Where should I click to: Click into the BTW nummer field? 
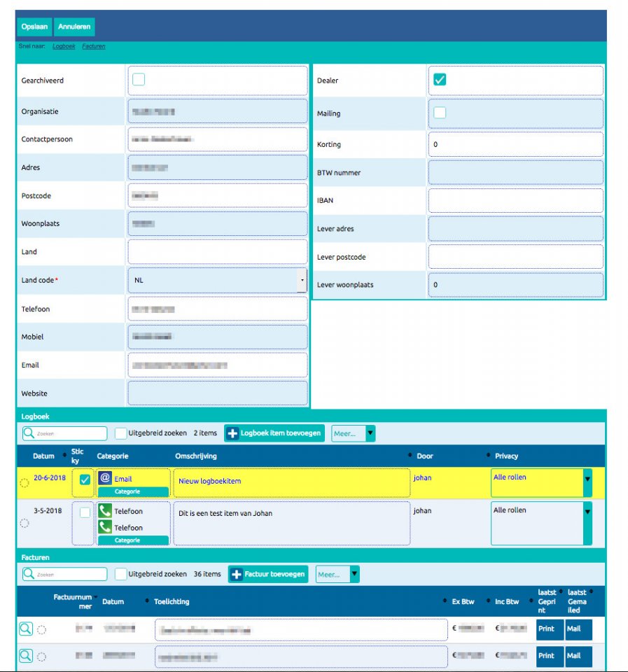click(x=516, y=173)
